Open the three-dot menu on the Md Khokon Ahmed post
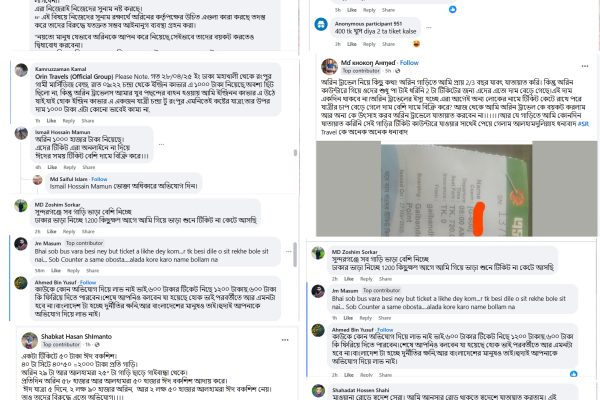 click(x=585, y=66)
